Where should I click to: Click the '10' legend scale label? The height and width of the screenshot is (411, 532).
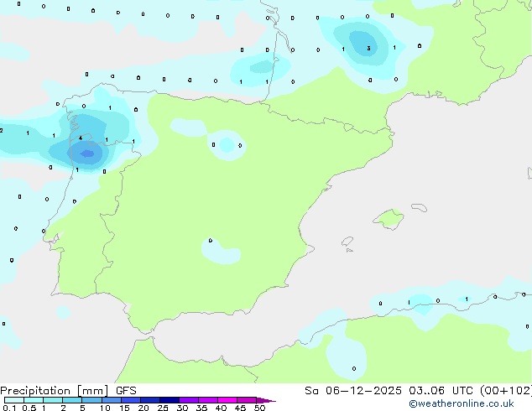coord(105,408)
